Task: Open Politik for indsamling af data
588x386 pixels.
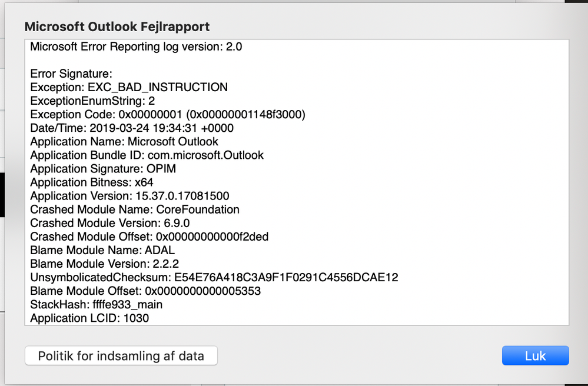Action: click(x=121, y=355)
